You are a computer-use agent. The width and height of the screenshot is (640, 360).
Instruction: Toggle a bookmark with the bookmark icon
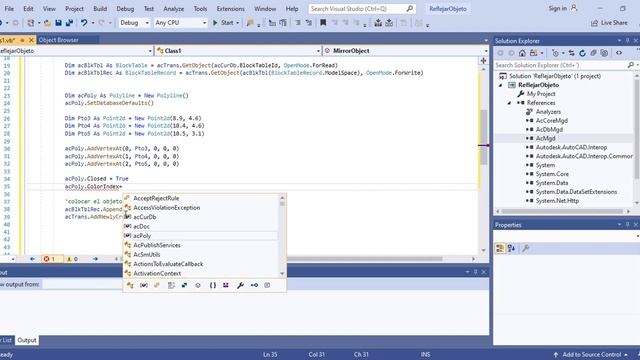tap(323, 23)
